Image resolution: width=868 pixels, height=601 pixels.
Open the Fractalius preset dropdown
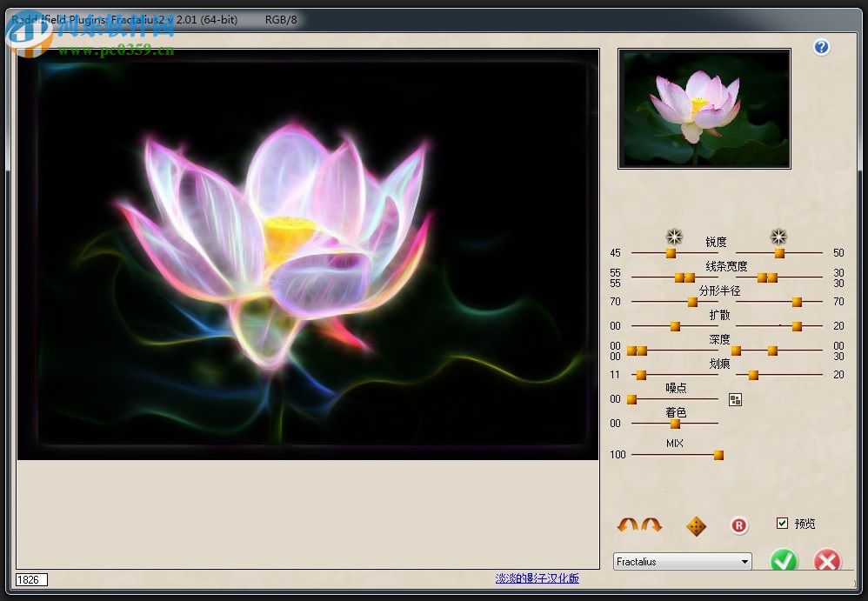[x=682, y=561]
